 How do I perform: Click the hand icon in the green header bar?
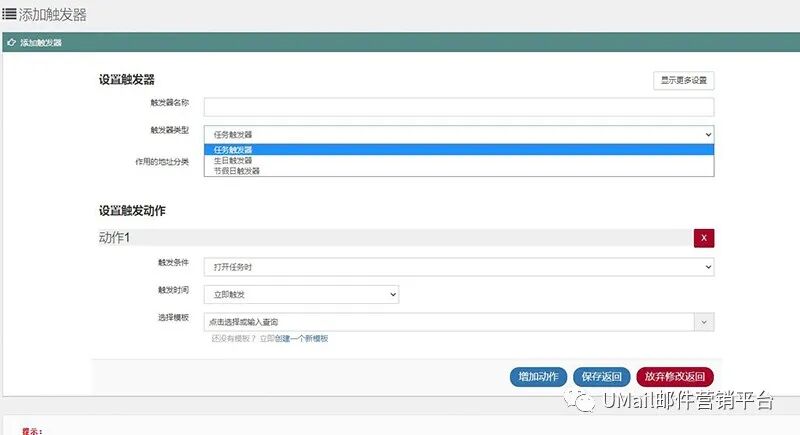click(11, 42)
